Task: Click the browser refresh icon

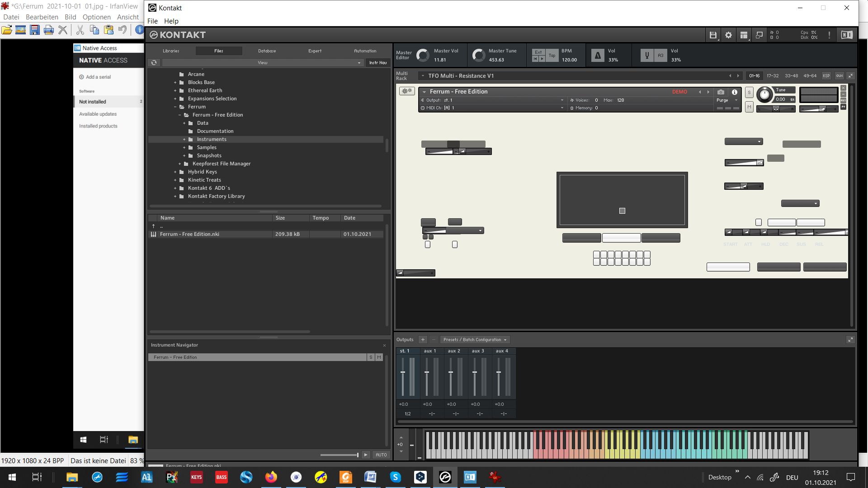Action: click(x=154, y=63)
